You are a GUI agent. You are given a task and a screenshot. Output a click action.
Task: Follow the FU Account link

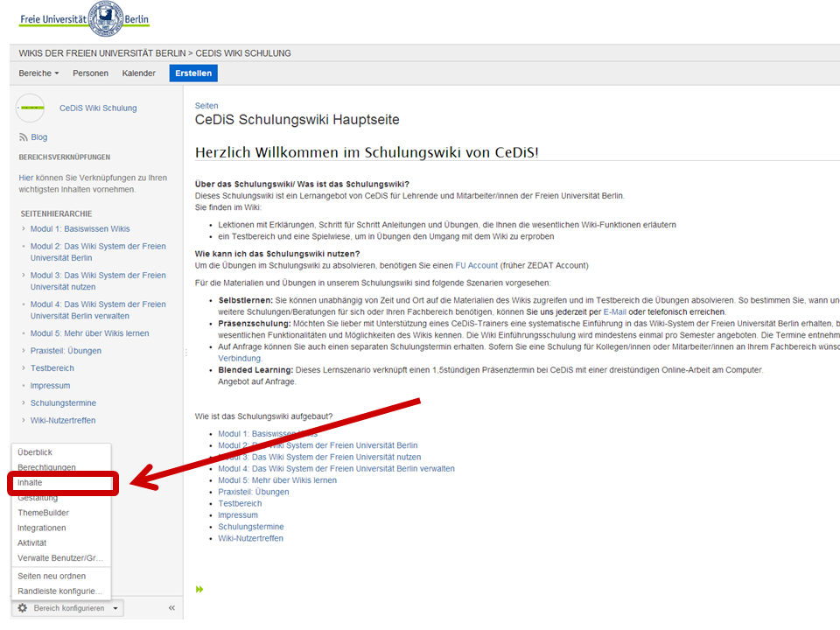[476, 265]
